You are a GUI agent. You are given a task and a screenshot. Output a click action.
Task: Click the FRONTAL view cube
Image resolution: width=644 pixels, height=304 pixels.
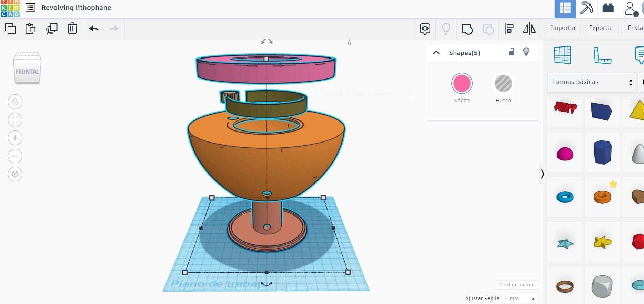coord(27,71)
